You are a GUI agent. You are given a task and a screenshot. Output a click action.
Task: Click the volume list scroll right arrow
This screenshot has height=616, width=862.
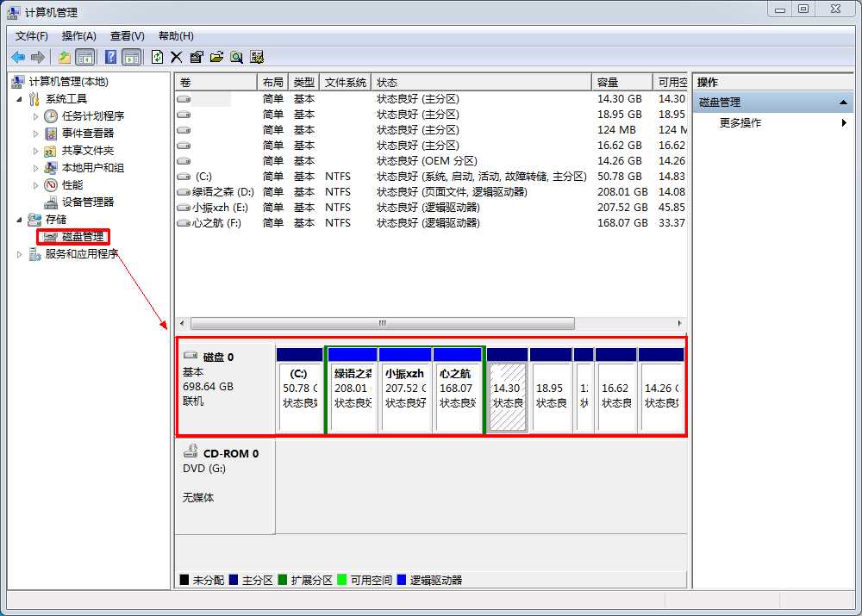click(679, 323)
